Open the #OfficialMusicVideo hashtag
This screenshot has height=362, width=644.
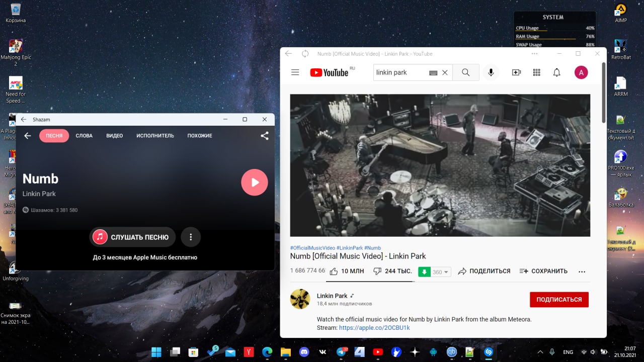tap(312, 248)
